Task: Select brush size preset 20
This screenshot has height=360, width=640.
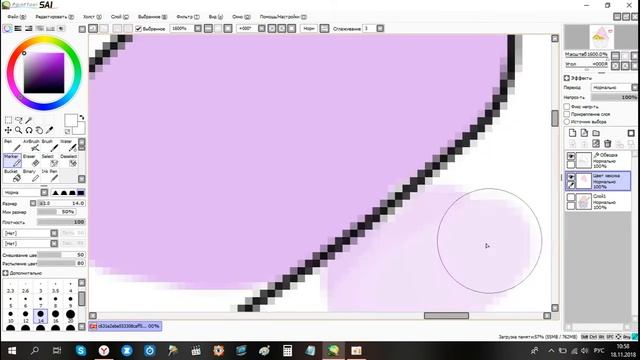Action: point(70,316)
